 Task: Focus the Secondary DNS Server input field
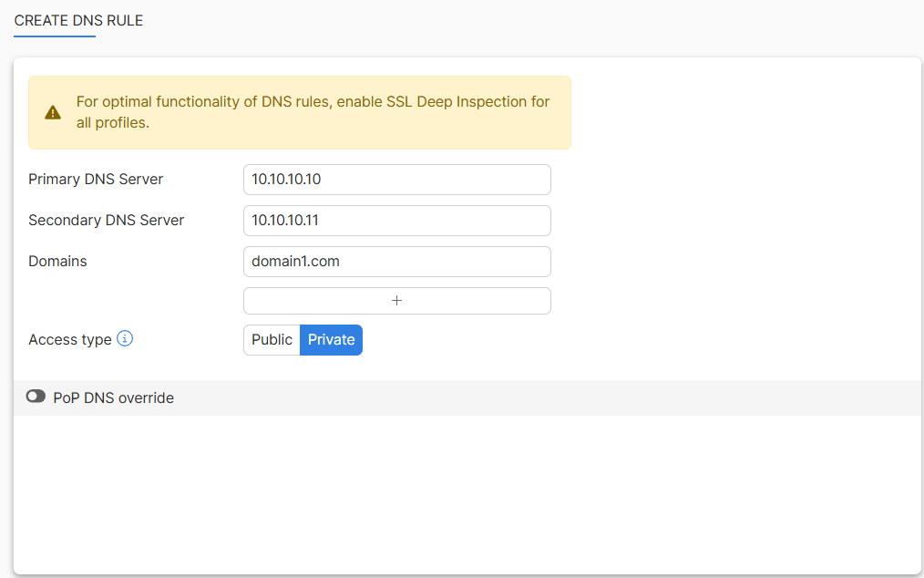point(396,220)
